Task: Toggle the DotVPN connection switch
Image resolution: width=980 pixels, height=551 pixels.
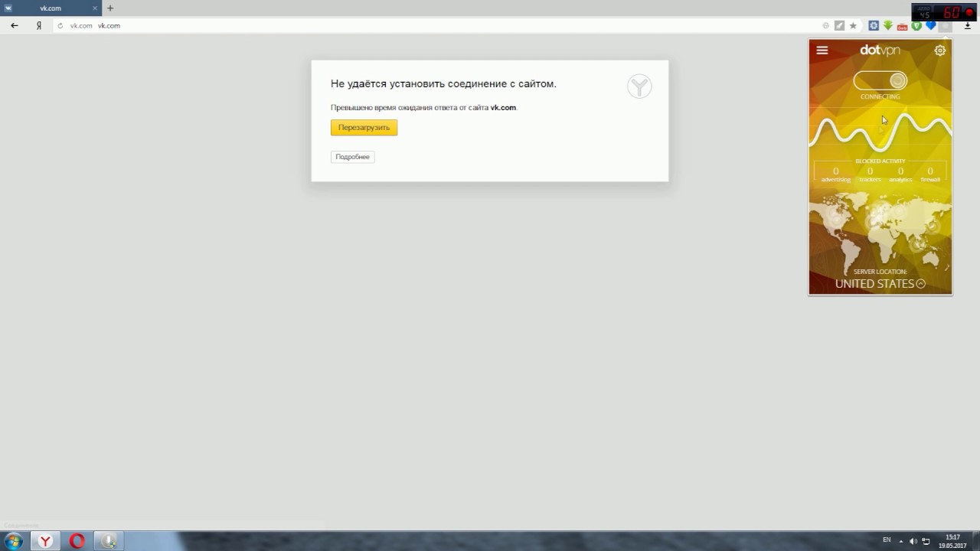Action: coord(880,80)
